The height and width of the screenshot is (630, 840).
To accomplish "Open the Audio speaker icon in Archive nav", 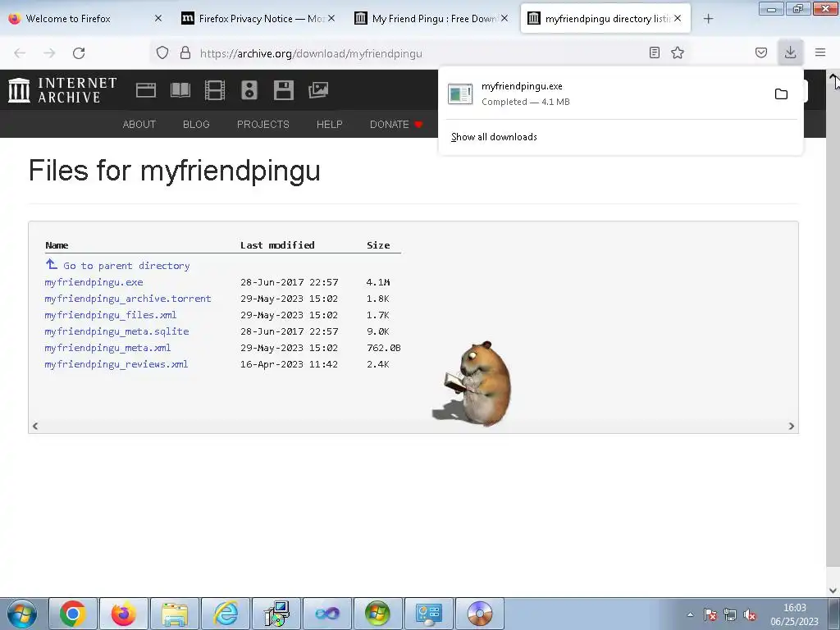I will pyautogui.click(x=249, y=90).
